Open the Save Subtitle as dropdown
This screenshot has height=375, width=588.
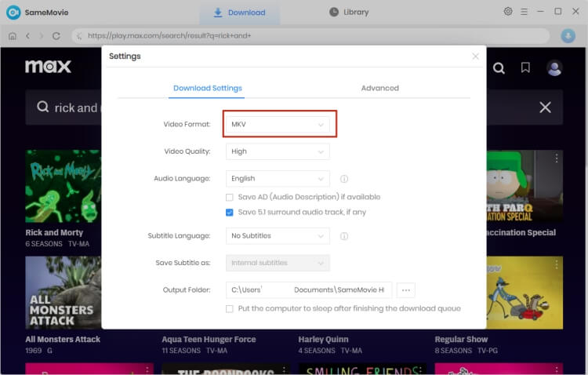[278, 263]
